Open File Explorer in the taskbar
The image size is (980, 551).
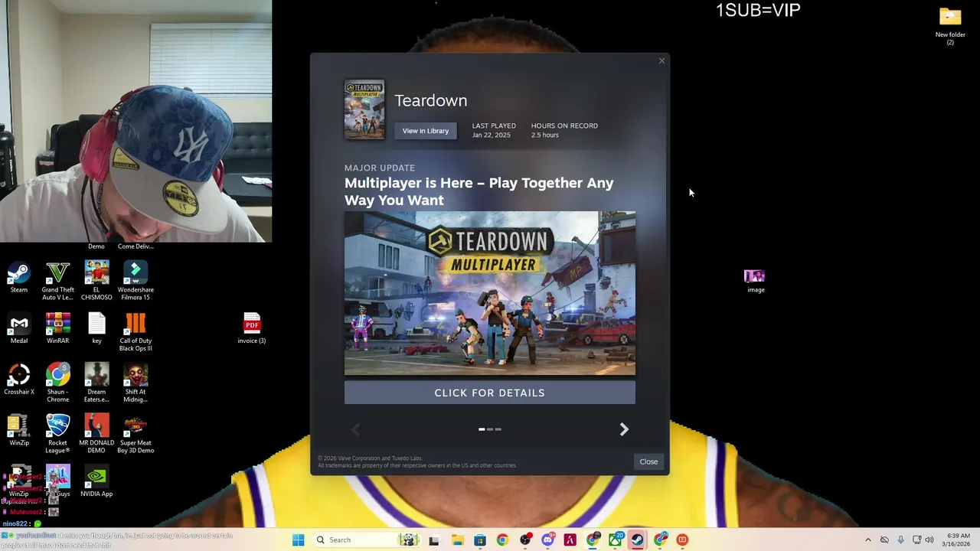(457, 540)
